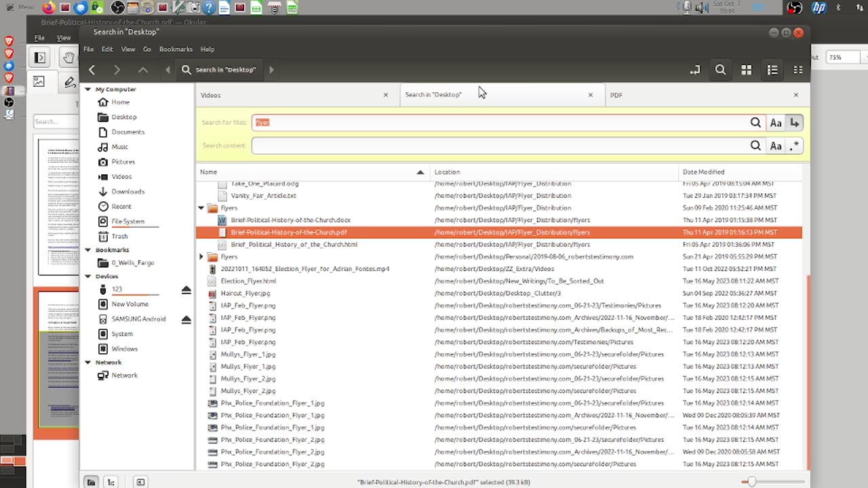Open the Windows device

tap(124, 349)
